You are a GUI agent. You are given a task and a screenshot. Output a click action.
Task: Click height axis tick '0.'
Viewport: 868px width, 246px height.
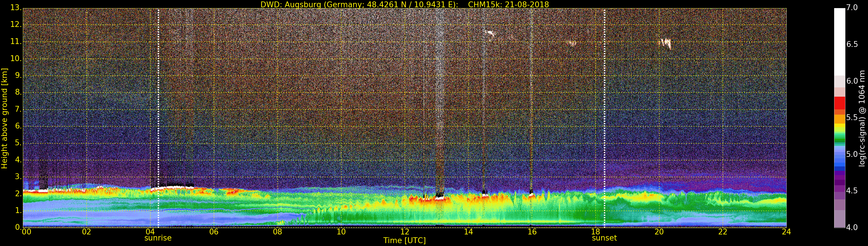pyautogui.click(x=18, y=227)
